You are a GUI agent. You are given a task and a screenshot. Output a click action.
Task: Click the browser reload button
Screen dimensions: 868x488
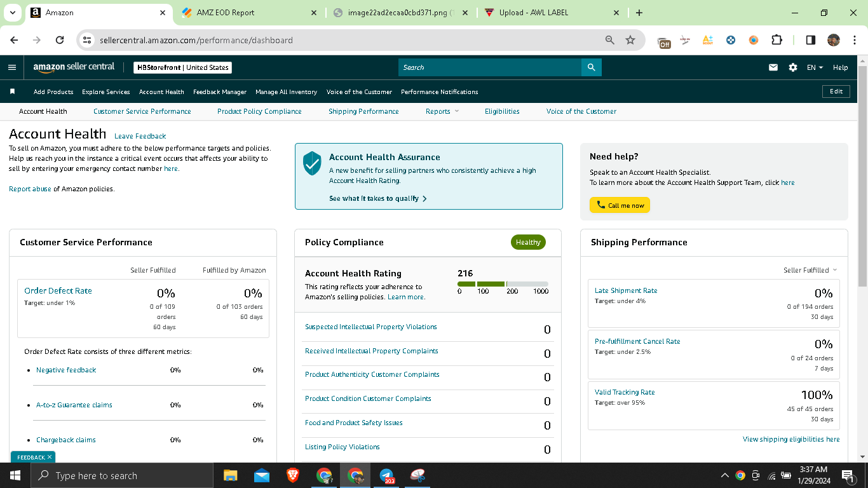point(60,40)
